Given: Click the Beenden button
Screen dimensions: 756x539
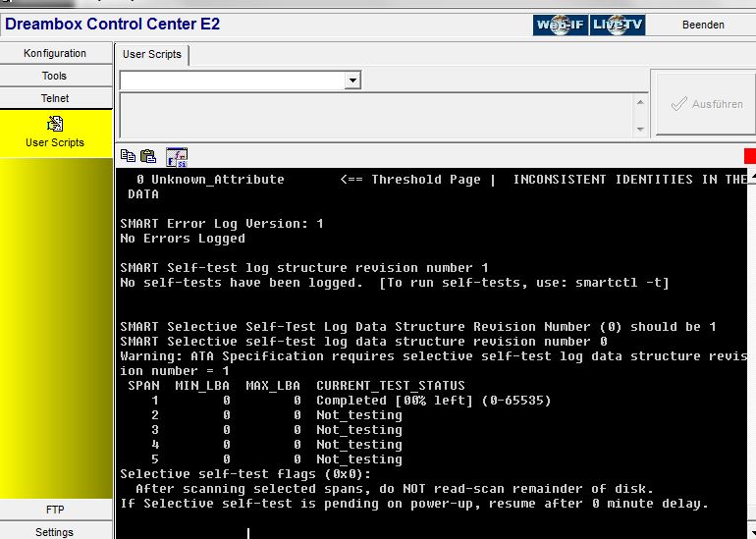Looking at the screenshot, I should tap(703, 26).
